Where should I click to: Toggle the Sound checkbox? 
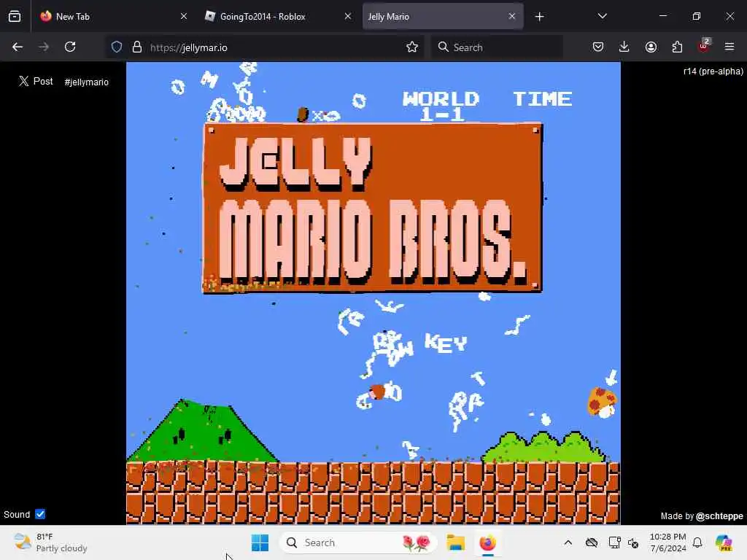(x=40, y=514)
